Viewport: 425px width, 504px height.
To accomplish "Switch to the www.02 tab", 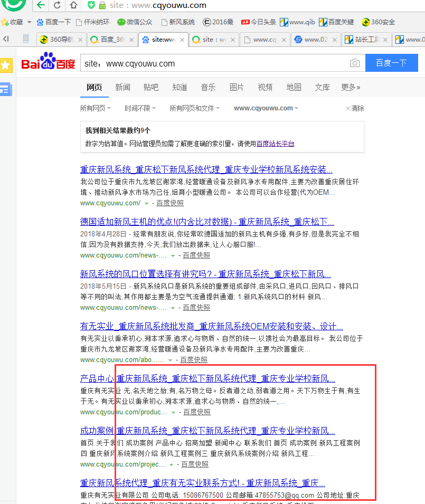I will pyautogui.click(x=316, y=40).
